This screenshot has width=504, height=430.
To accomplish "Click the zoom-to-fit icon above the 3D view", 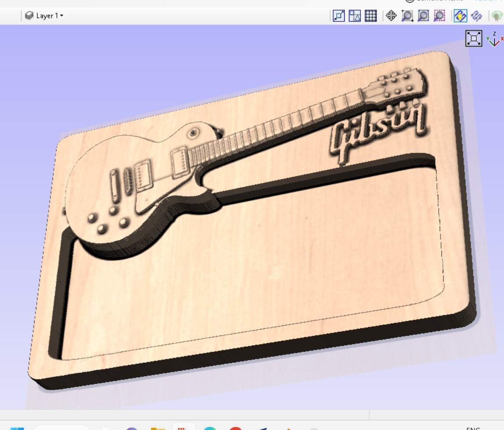I will 474,39.
